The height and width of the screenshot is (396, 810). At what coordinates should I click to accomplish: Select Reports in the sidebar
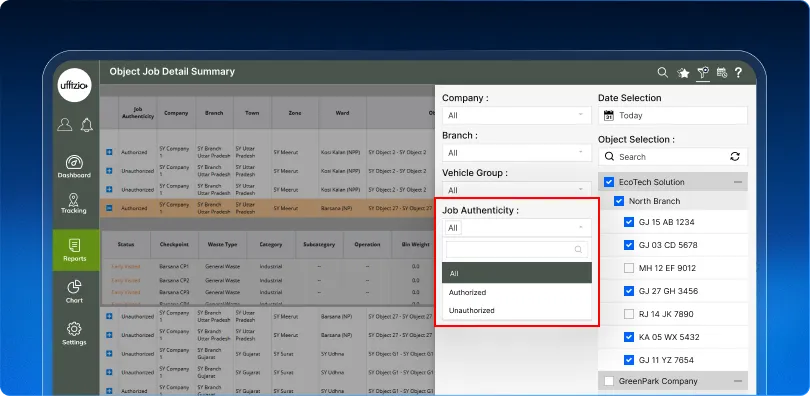point(75,250)
